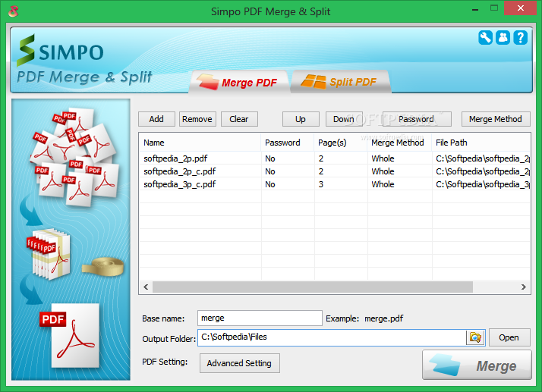Click the Merge Method column header
542x392 pixels.
coord(399,143)
